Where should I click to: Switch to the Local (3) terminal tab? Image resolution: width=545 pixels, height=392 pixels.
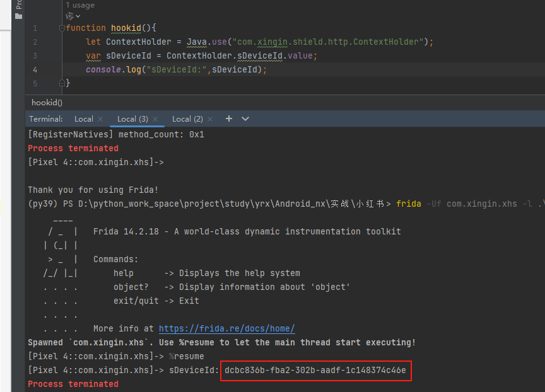[x=132, y=118]
